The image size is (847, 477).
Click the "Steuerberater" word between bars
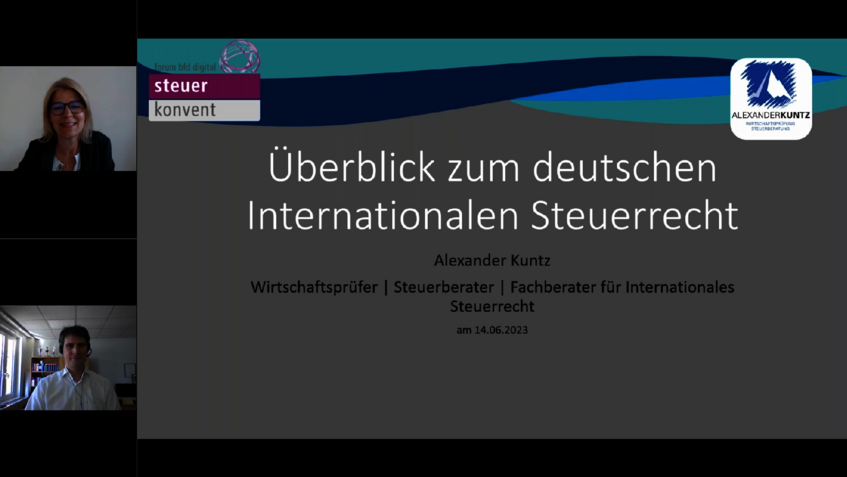point(443,287)
